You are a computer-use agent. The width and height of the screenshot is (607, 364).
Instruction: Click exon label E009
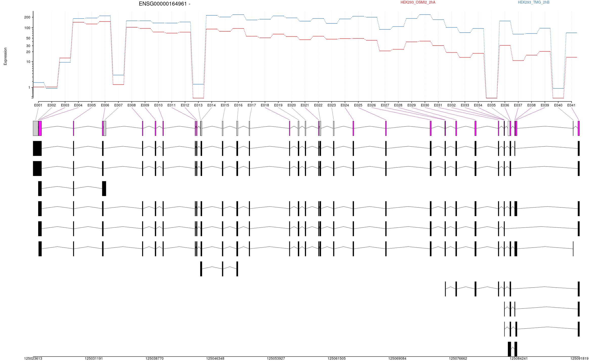pos(145,105)
